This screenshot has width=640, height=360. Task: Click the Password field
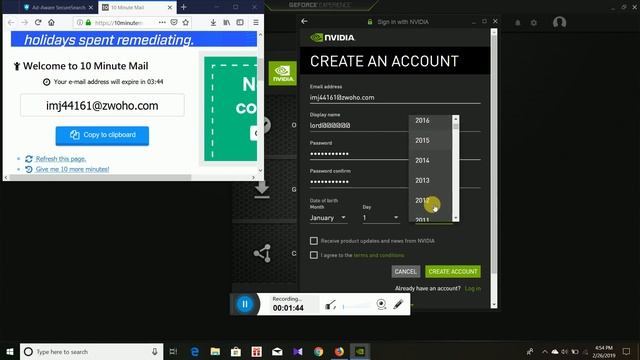[x=359, y=153]
